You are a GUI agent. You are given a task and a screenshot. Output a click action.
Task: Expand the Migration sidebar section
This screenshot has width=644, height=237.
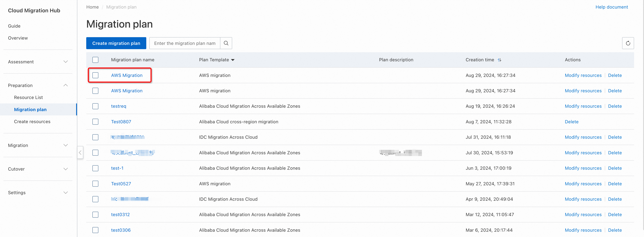coord(66,145)
